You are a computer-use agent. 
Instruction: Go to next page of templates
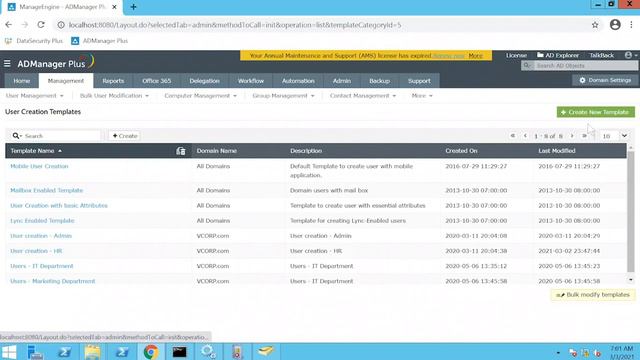tap(572, 136)
